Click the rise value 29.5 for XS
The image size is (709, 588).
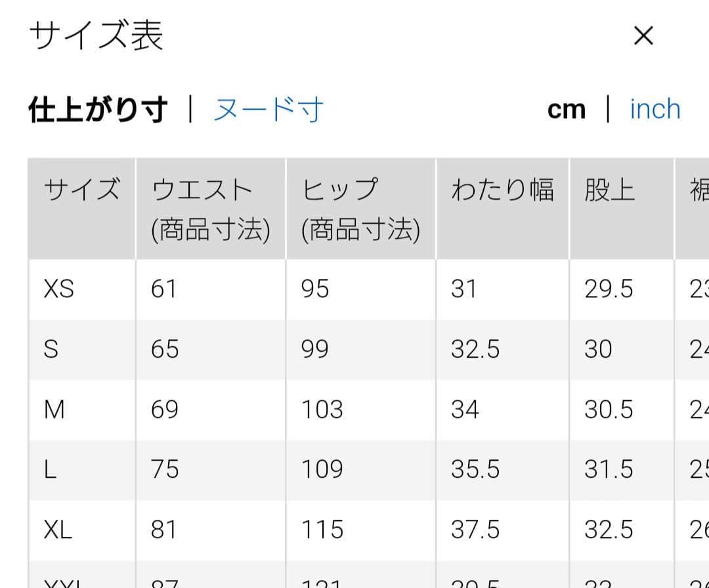609,289
